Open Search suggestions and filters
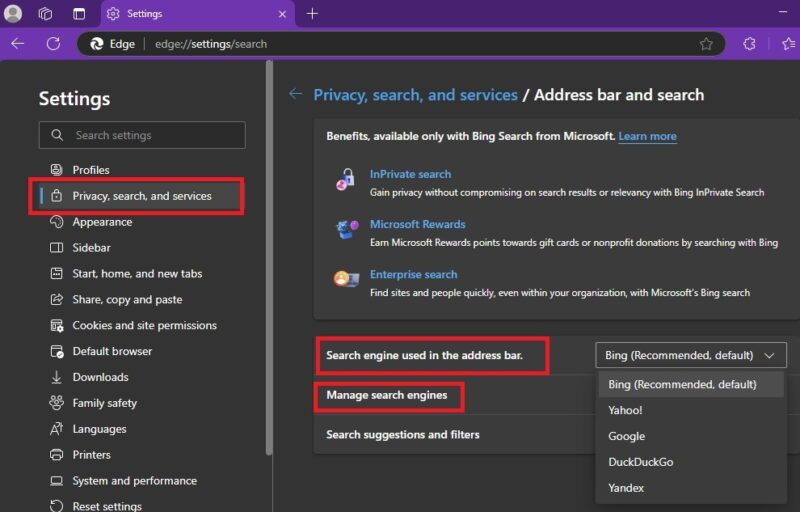The image size is (800, 512). point(403,435)
